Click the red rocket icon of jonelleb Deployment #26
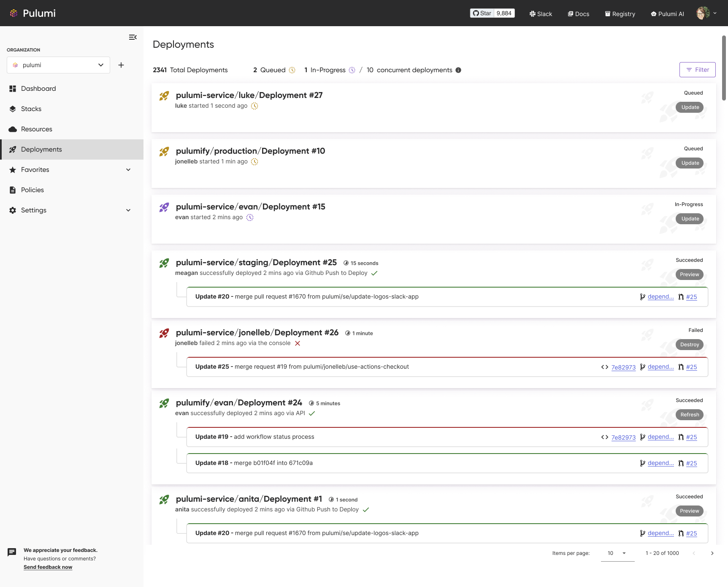The width and height of the screenshot is (728, 587). point(164,333)
